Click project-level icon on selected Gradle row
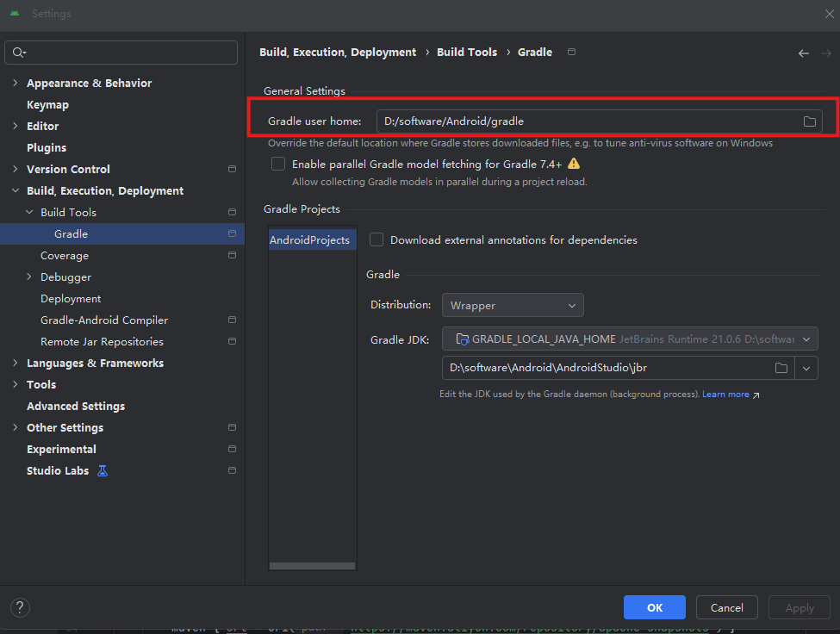 click(232, 233)
